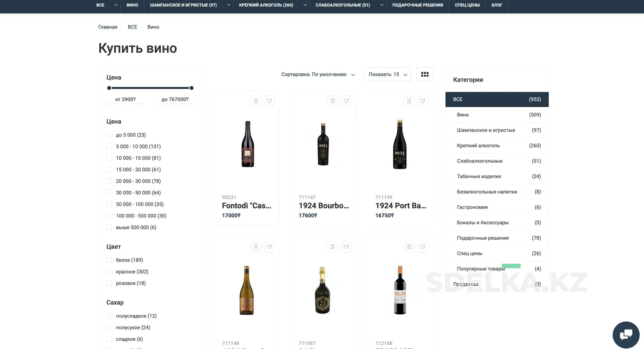This screenshot has width=644, height=349.
Task: Heart icon on product 112168 card
Action: [x=423, y=247]
